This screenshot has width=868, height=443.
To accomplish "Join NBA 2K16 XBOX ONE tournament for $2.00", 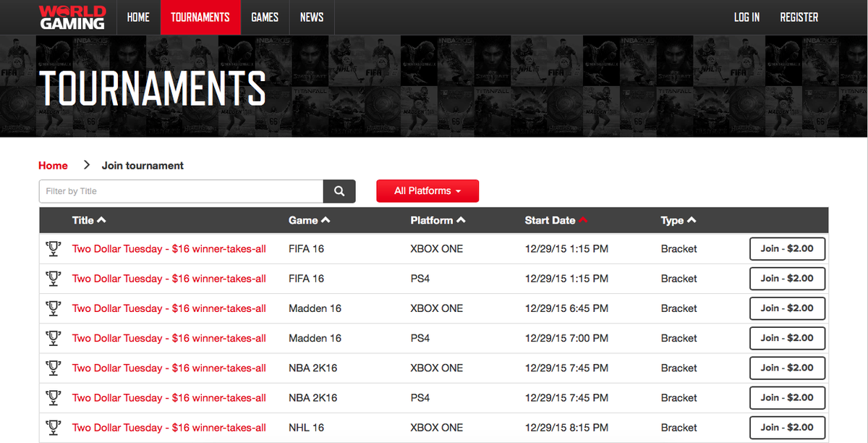I will click(x=787, y=368).
